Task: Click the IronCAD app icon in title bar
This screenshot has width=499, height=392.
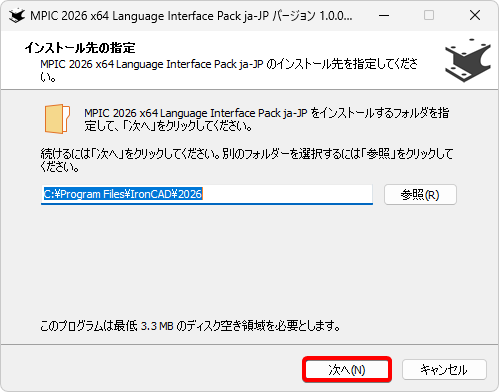Action: coord(17,15)
